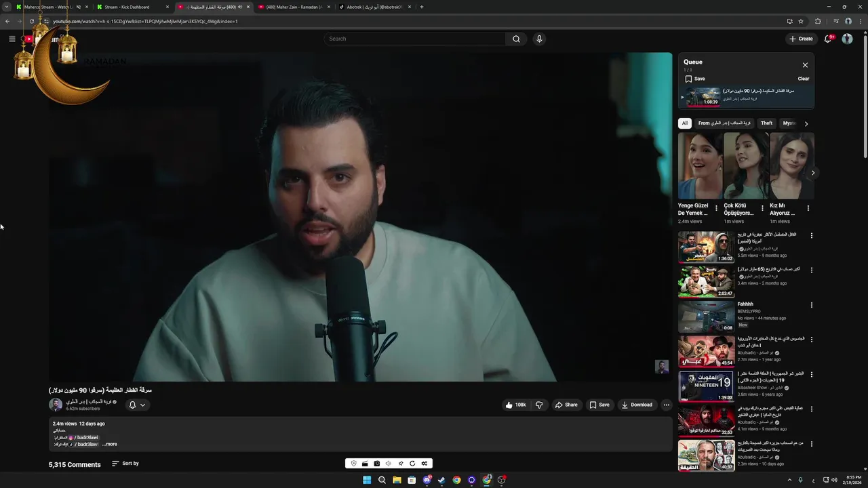Open Chrome three-dot menu

pyautogui.click(x=860, y=21)
